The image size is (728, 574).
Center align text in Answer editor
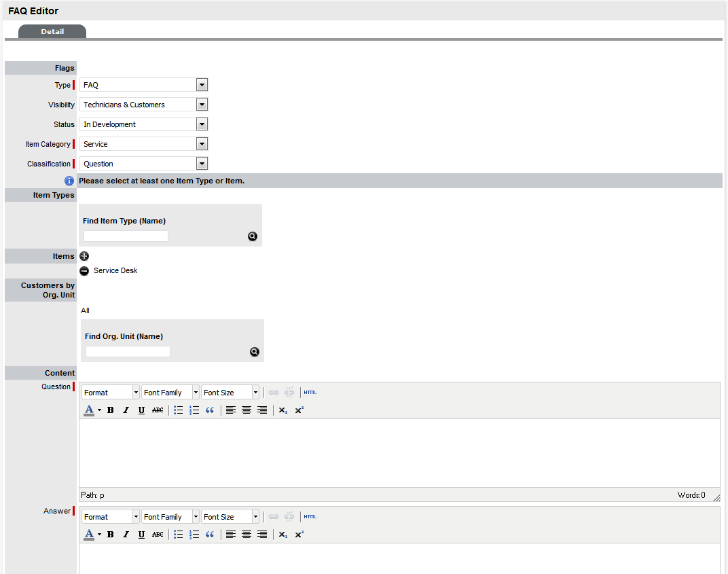tap(247, 535)
